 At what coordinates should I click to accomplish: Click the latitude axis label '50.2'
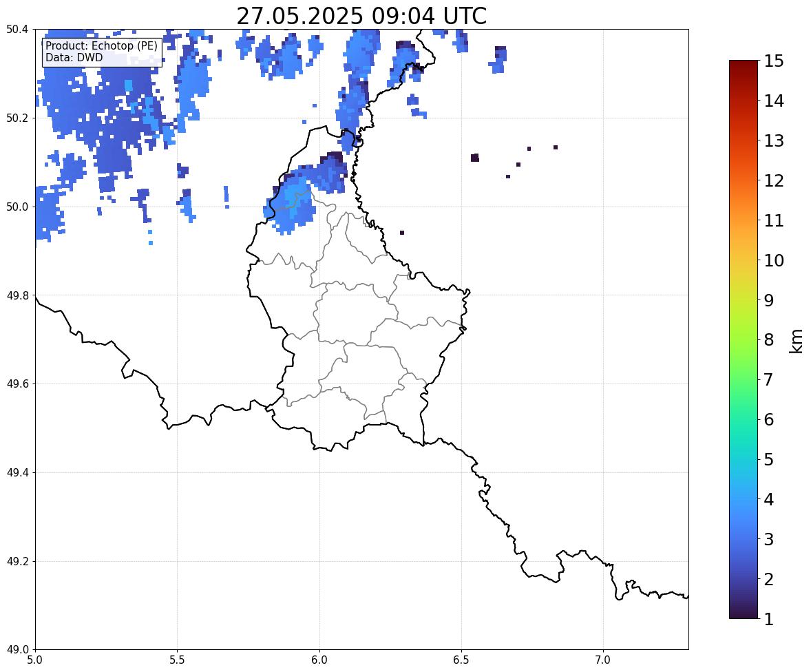[x=17, y=118]
